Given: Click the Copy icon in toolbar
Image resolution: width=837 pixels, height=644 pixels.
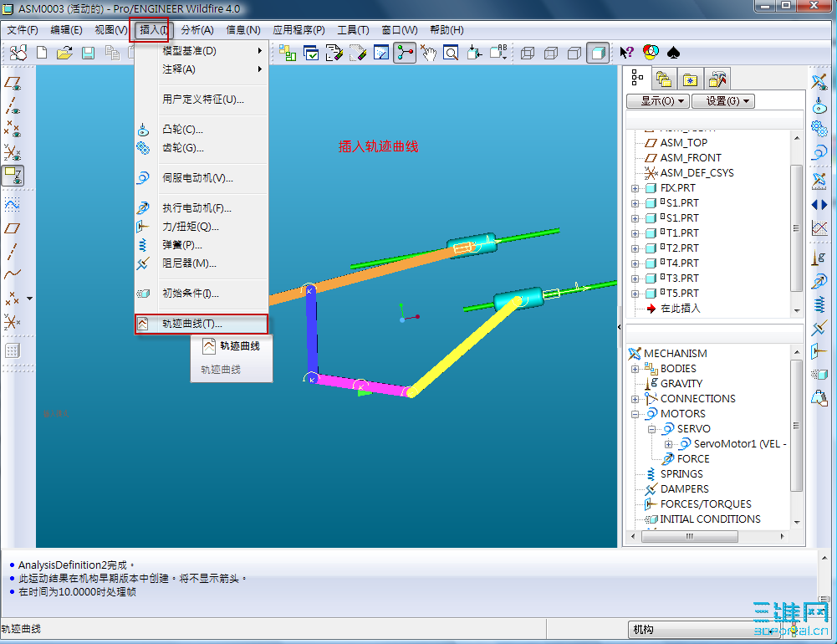Looking at the screenshot, I should (x=112, y=53).
